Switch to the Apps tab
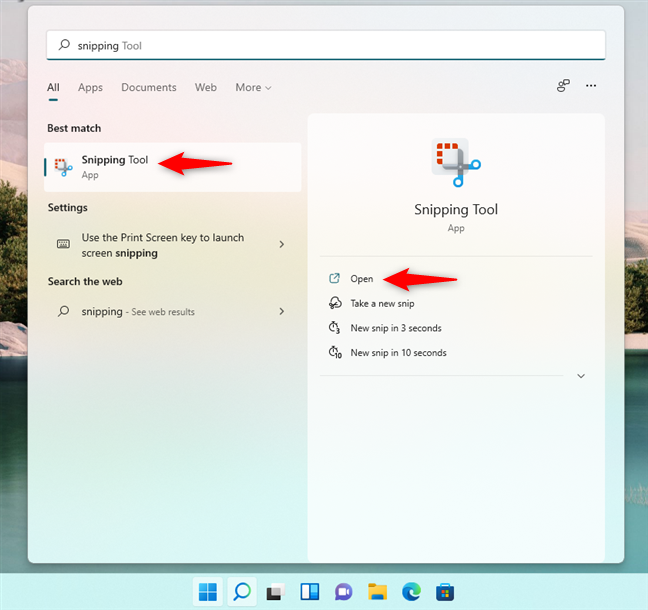Viewport: 648px width, 610px height. coord(90,88)
